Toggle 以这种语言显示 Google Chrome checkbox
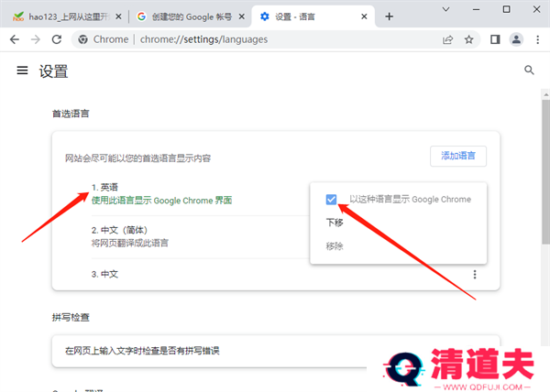The image size is (550, 392). tap(331, 200)
